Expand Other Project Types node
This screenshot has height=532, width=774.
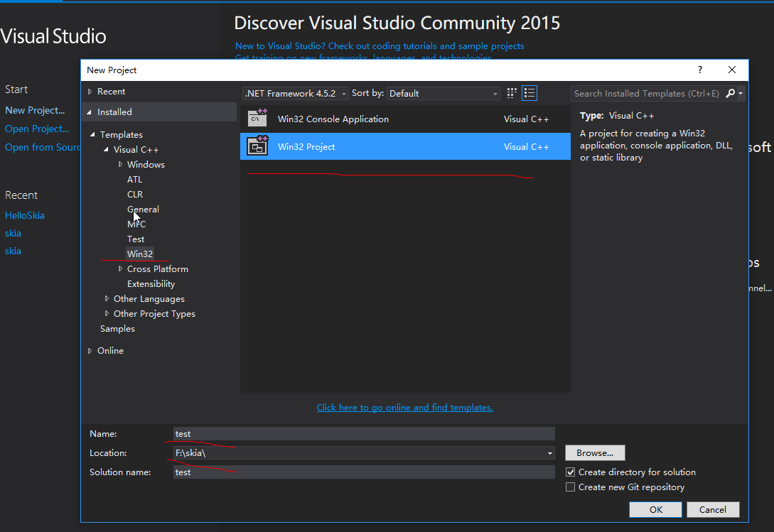tap(107, 313)
